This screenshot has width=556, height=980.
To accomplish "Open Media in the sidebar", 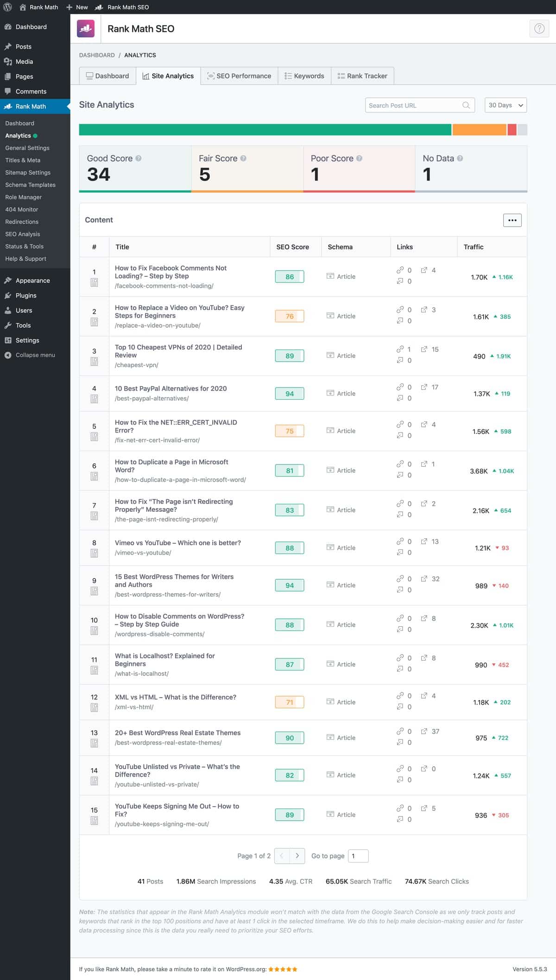I will point(24,62).
